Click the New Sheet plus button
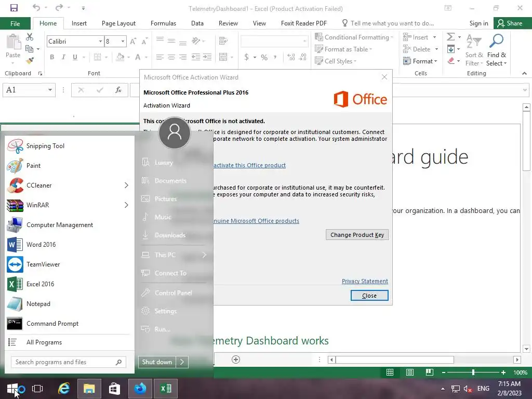Viewport: 532px width, 399px height. tap(236, 360)
